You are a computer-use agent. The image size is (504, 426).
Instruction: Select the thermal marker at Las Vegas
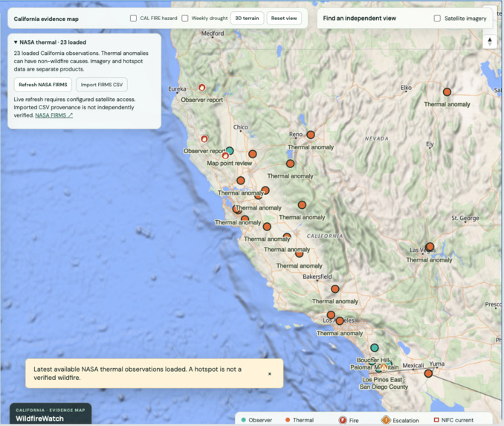[430, 247]
